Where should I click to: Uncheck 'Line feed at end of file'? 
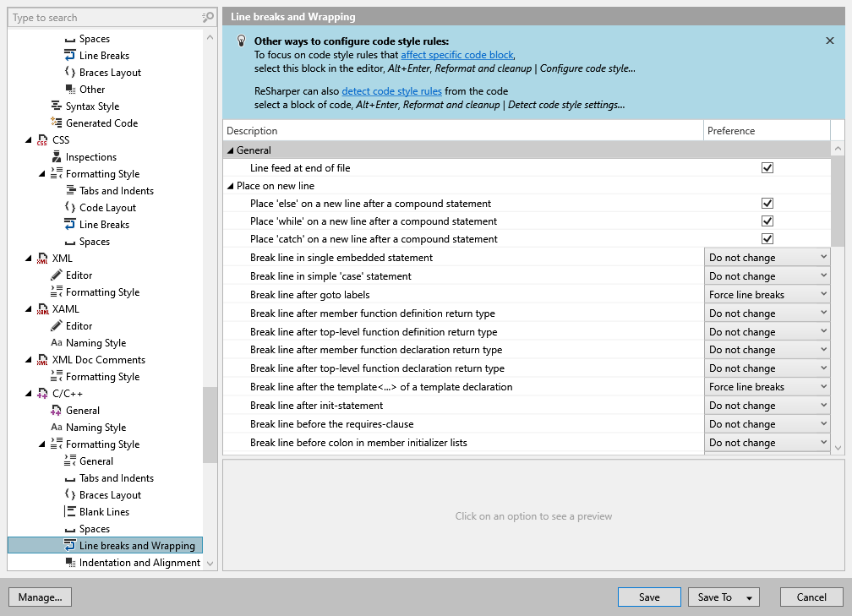pos(767,167)
